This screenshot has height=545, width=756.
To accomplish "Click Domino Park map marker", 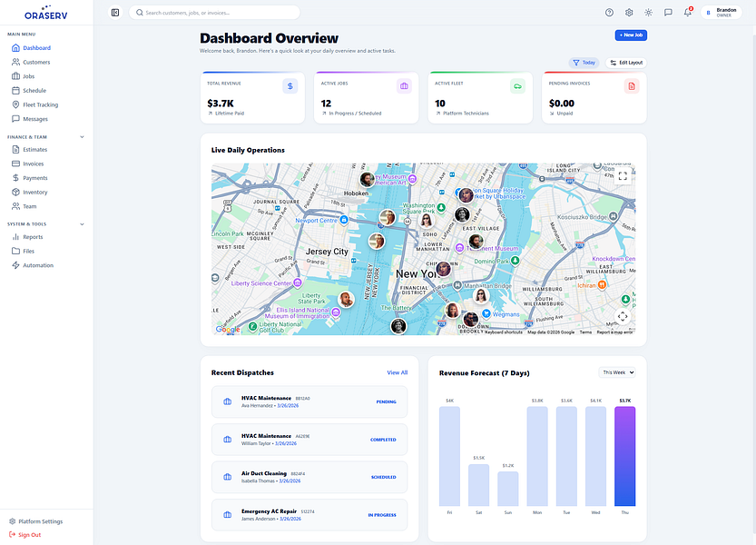I will click(515, 261).
